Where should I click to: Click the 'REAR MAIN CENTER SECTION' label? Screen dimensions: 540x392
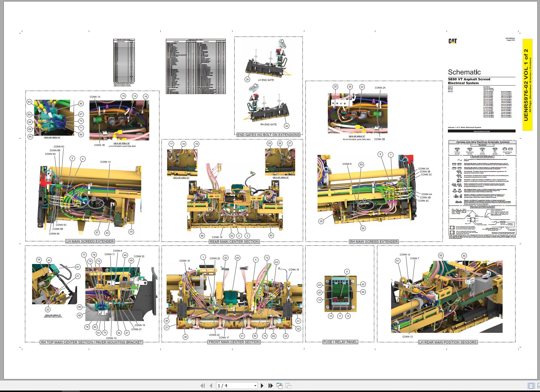point(234,242)
